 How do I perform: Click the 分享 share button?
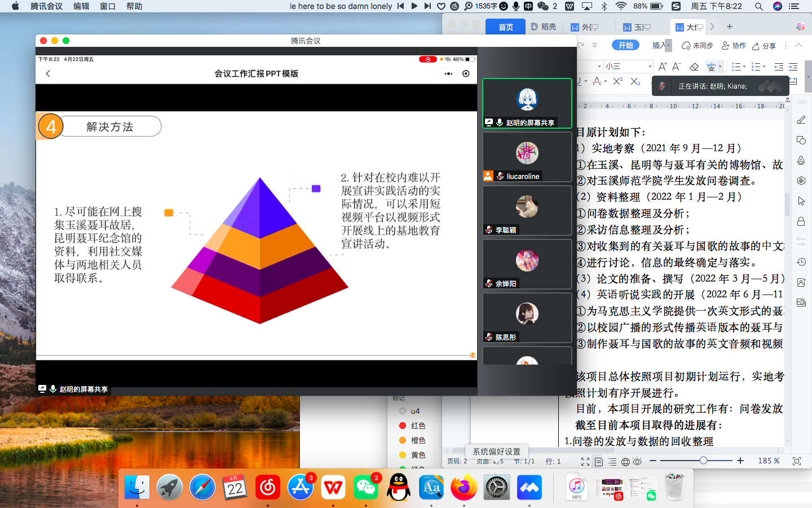[x=764, y=46]
